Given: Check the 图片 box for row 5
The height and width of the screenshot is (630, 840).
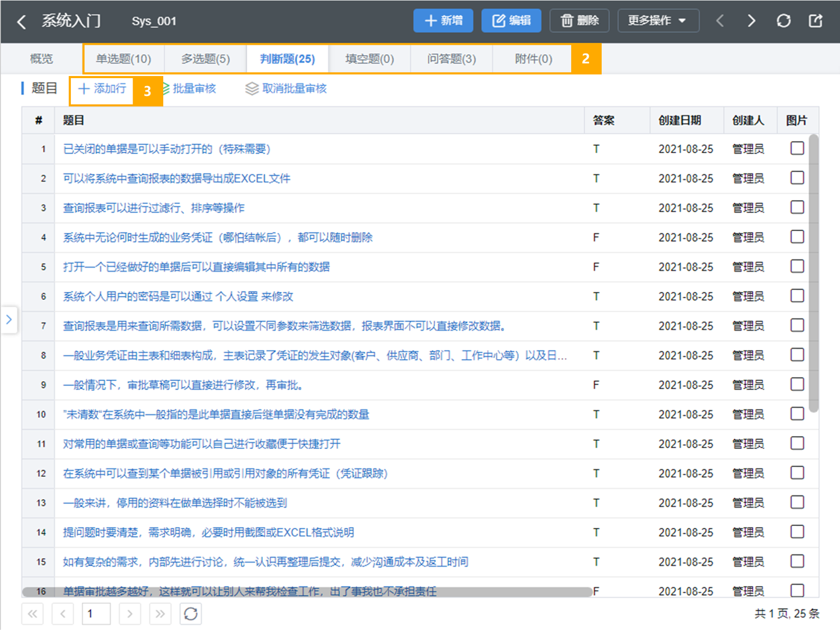Looking at the screenshot, I should (797, 267).
